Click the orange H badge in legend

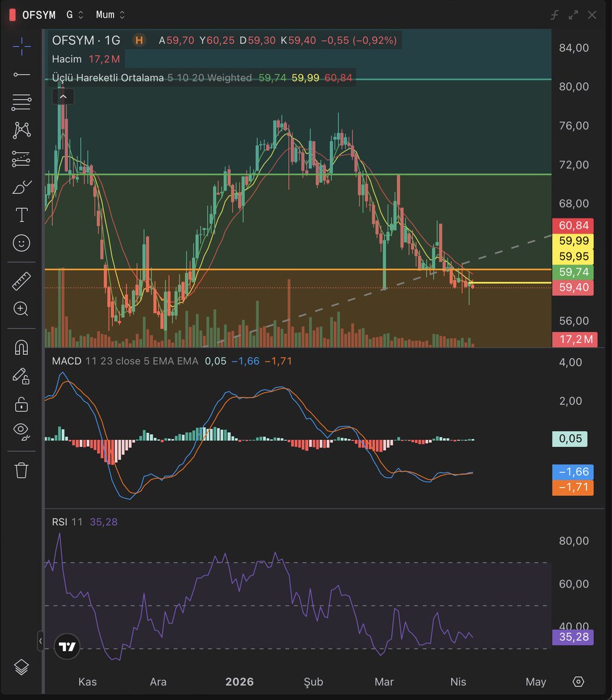point(139,40)
